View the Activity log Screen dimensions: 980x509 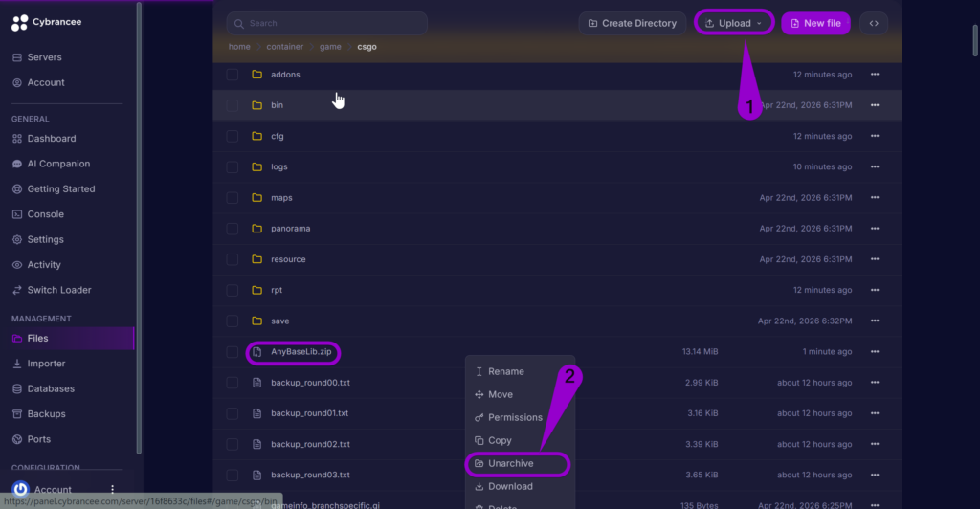pos(36,265)
